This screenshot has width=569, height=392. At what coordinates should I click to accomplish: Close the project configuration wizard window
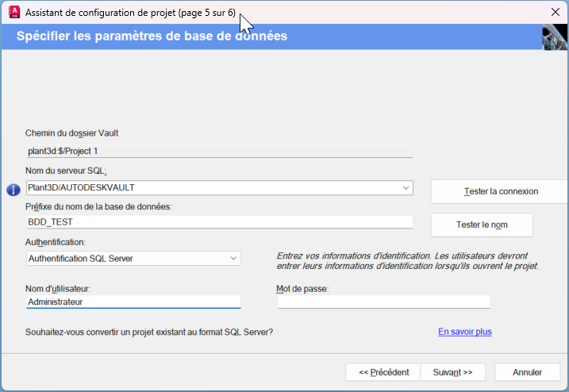(x=556, y=12)
